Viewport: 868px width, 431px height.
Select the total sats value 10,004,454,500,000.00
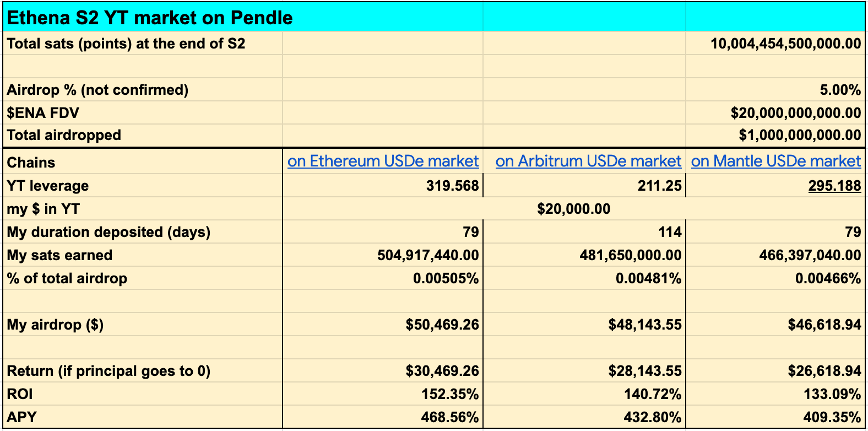pyautogui.click(x=785, y=44)
